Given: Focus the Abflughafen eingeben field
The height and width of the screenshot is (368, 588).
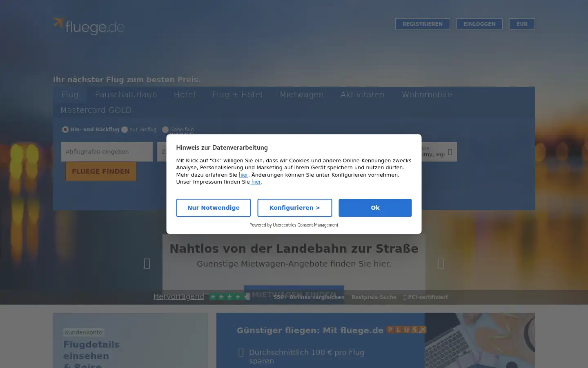Looking at the screenshot, I should coord(107,152).
